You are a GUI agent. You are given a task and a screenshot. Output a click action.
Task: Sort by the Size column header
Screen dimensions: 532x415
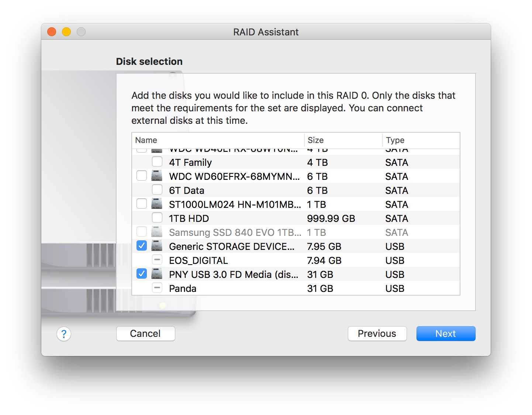[343, 140]
